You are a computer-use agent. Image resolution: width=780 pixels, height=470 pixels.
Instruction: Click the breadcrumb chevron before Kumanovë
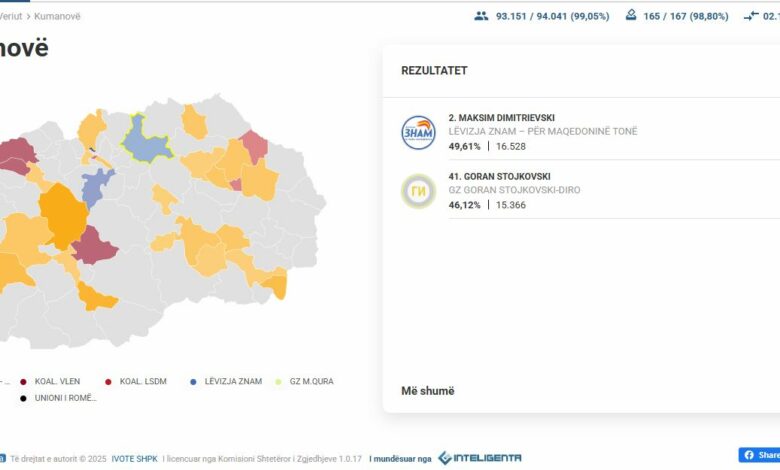[x=28, y=16]
